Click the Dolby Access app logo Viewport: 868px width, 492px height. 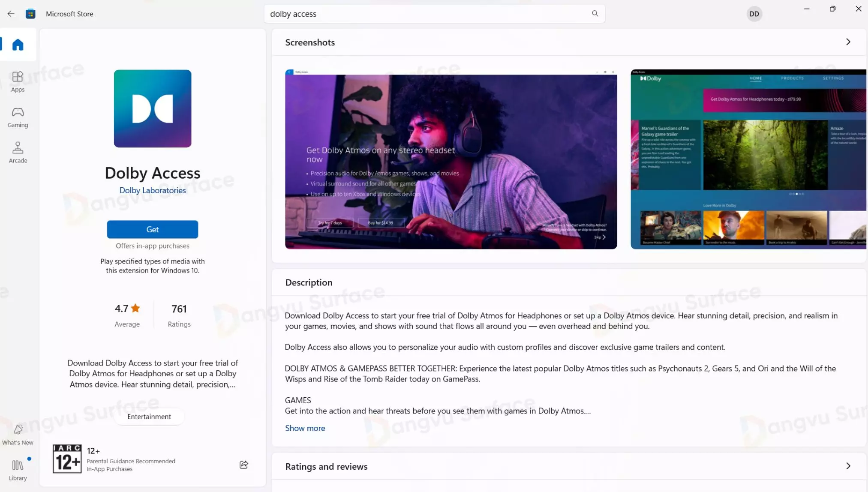[153, 108]
